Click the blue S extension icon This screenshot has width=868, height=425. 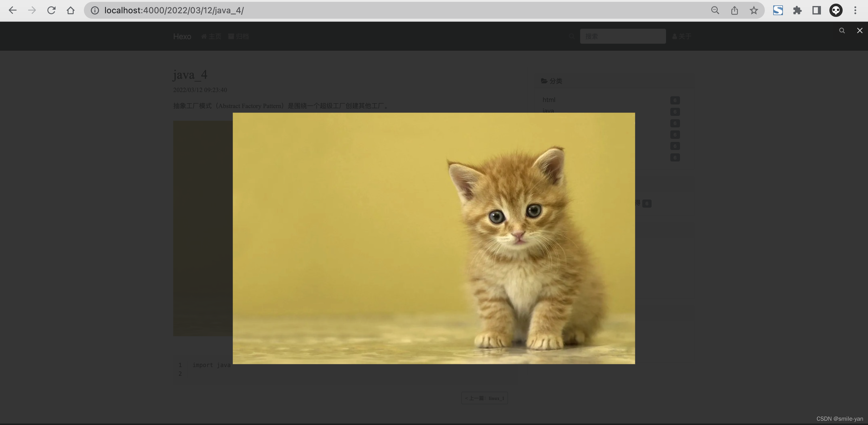click(x=778, y=11)
